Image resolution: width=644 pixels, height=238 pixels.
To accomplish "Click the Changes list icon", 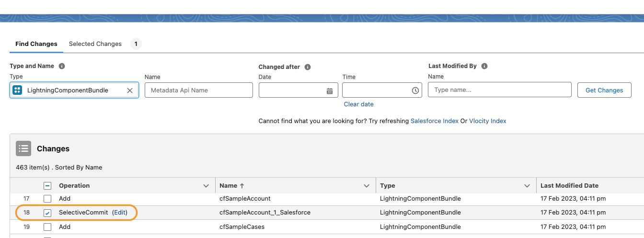I will coord(23,148).
